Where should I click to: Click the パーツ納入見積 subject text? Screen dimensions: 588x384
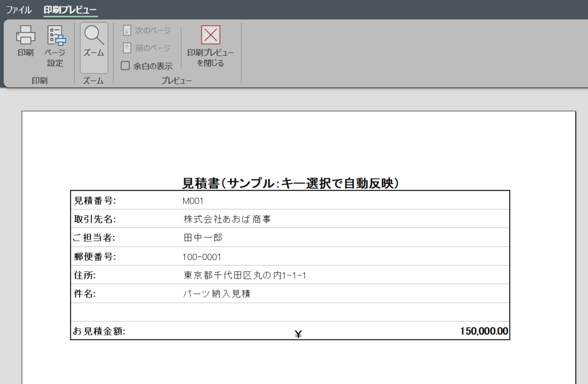[216, 294]
